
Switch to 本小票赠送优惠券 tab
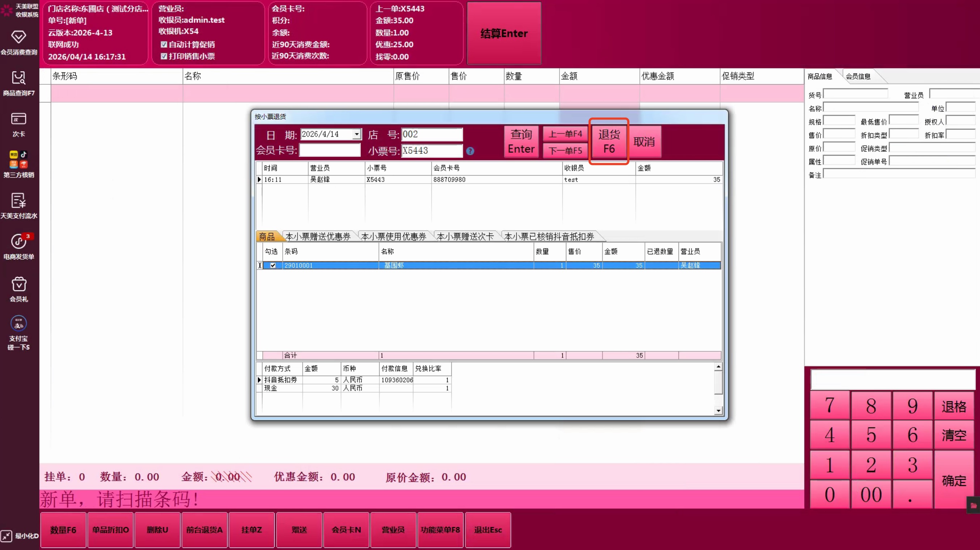click(318, 237)
